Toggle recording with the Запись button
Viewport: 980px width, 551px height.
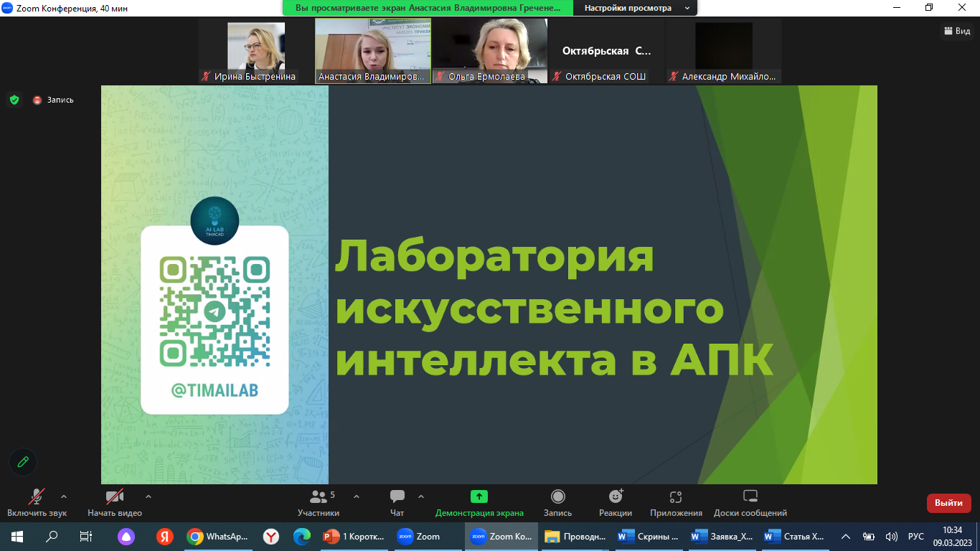click(x=557, y=503)
